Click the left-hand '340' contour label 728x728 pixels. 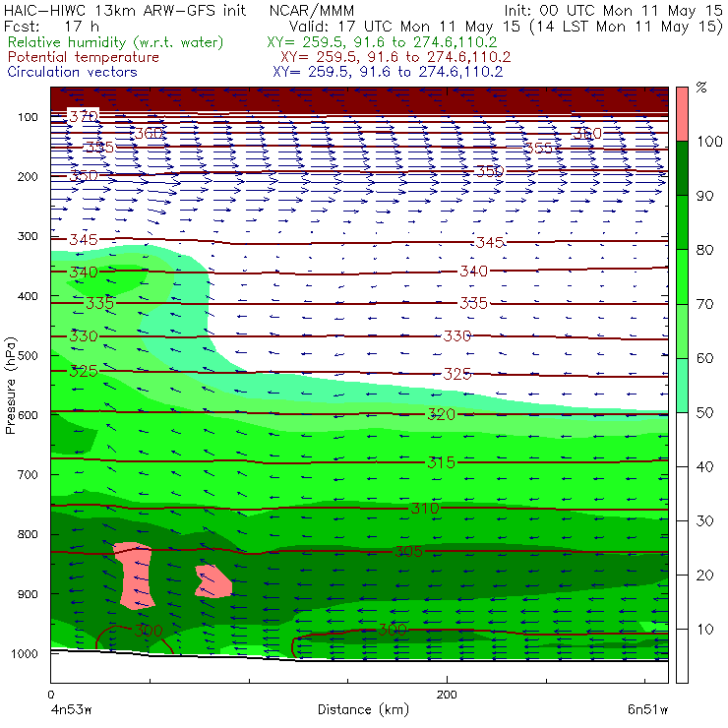84,272
